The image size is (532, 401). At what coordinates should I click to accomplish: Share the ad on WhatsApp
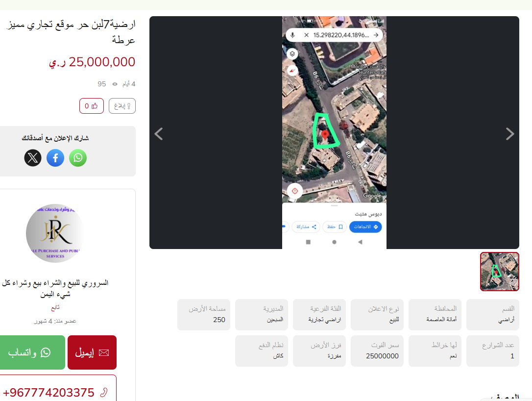pos(78,158)
